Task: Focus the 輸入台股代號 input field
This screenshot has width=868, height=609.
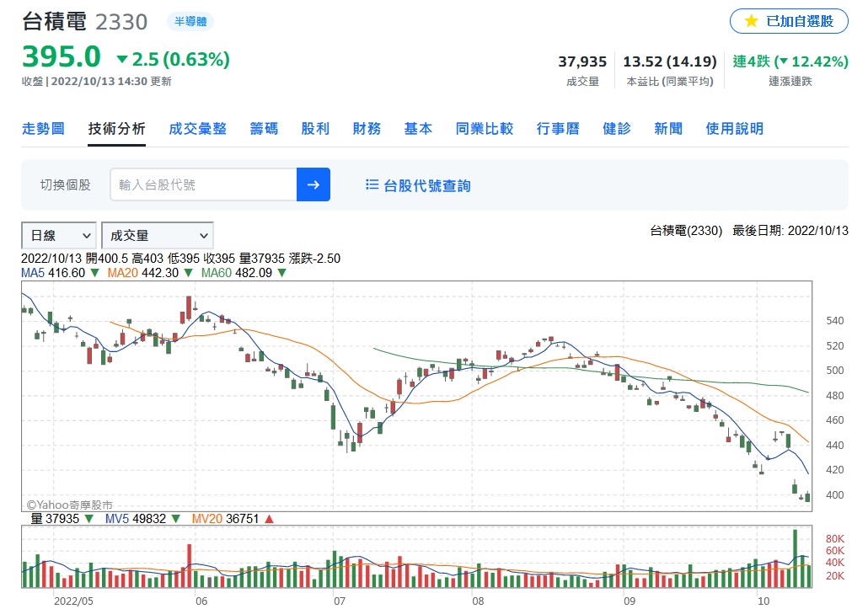Action: click(x=204, y=184)
